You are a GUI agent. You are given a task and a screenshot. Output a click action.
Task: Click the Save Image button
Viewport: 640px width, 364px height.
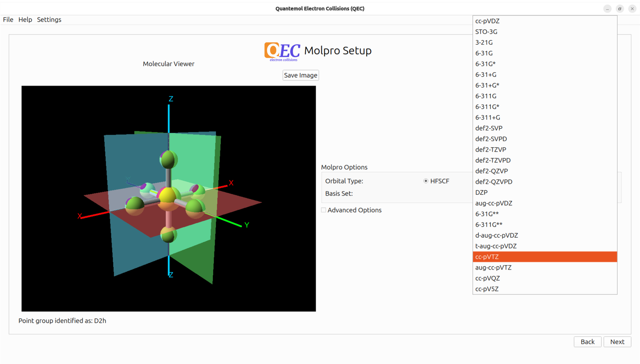click(x=300, y=75)
